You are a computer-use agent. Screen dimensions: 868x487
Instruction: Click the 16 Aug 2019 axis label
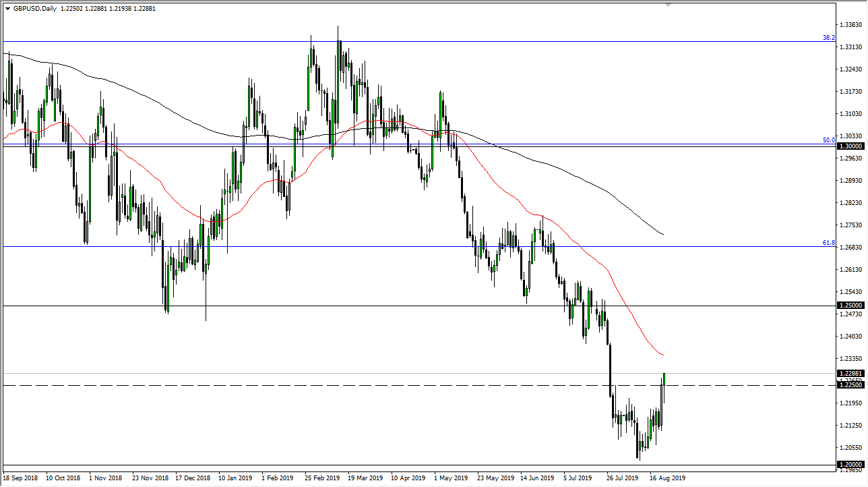coord(666,477)
